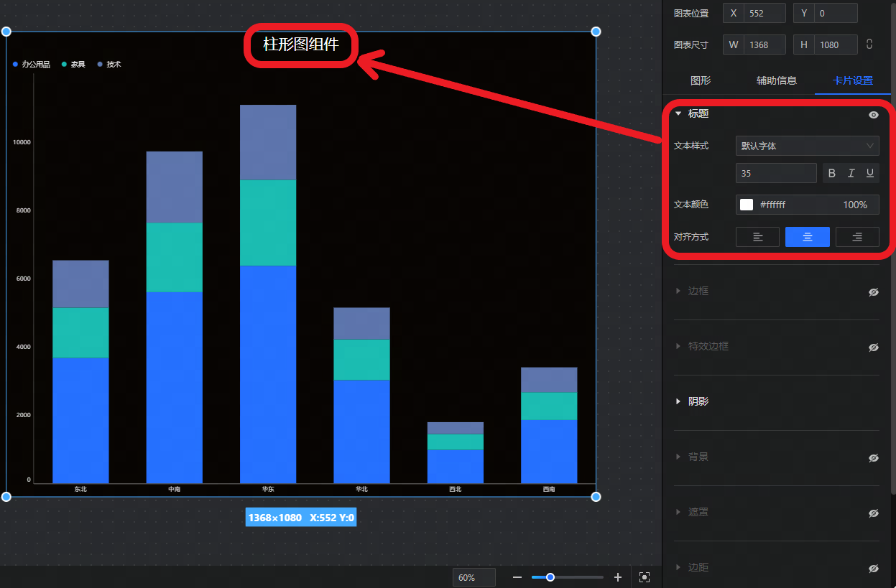This screenshot has height=588, width=896.
Task: Enable the 背景 background visibility
Action: pyautogui.click(x=873, y=458)
